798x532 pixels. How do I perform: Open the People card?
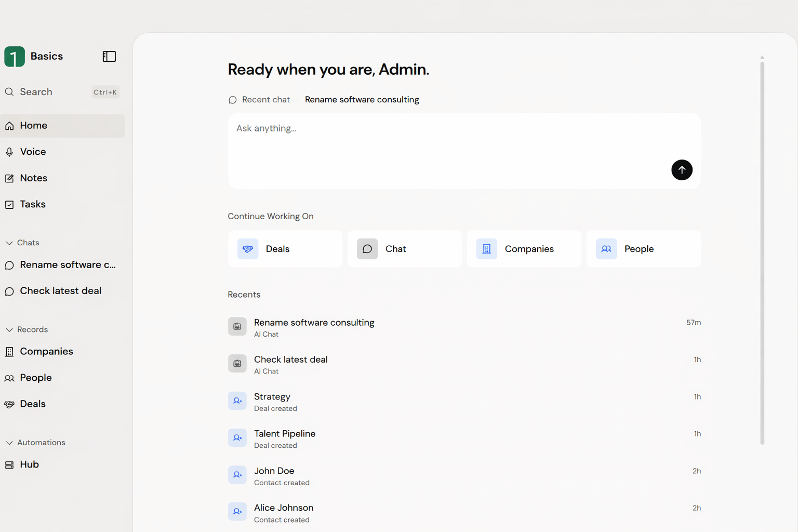(x=643, y=249)
